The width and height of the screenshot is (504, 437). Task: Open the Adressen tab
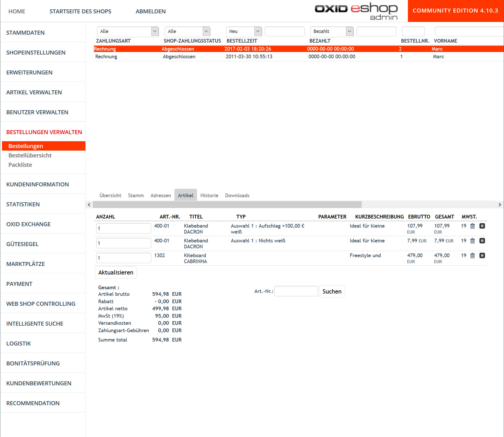coord(161,195)
